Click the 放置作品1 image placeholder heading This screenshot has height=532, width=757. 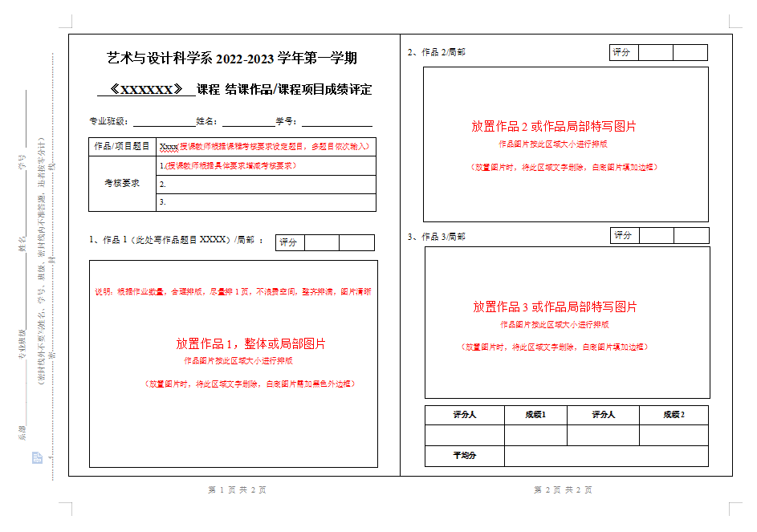[x=250, y=343]
